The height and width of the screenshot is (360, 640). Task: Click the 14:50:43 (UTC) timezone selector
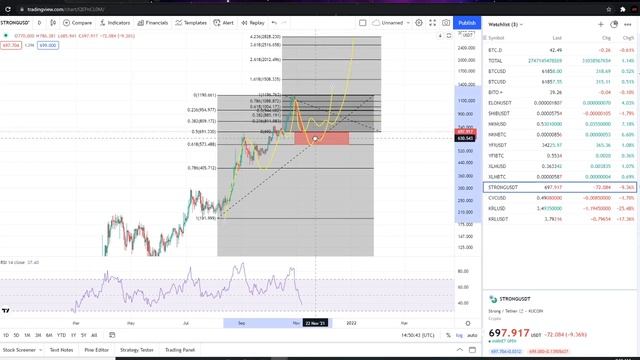point(418,335)
